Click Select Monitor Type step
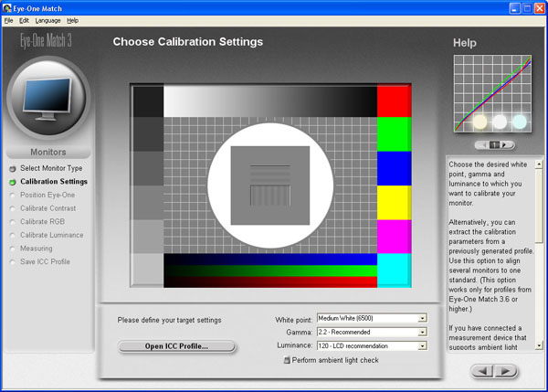 click(51, 168)
